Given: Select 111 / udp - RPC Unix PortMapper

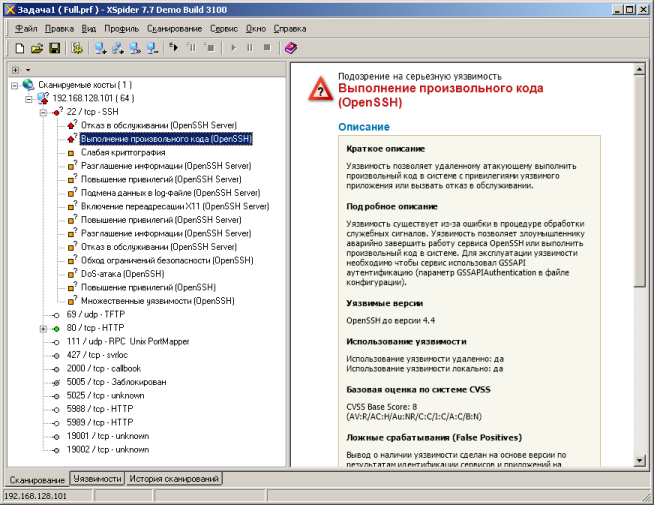Looking at the screenshot, I should click(128, 341).
